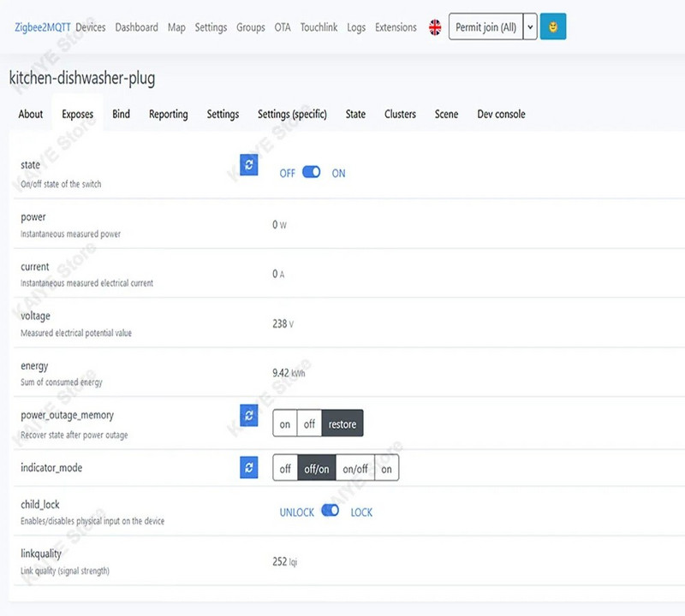Open the Zigbee2MQTT home link
Screen dimensions: 685x616
point(43,27)
